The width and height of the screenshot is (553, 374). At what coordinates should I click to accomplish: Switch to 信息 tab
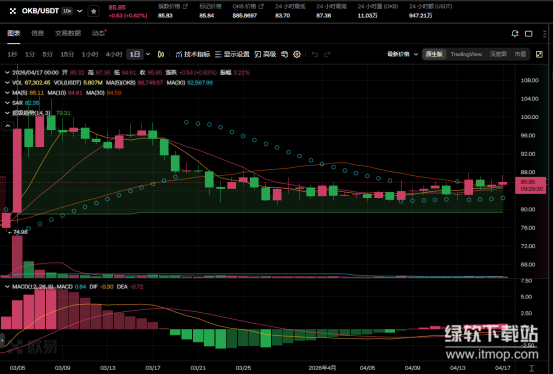click(x=37, y=33)
